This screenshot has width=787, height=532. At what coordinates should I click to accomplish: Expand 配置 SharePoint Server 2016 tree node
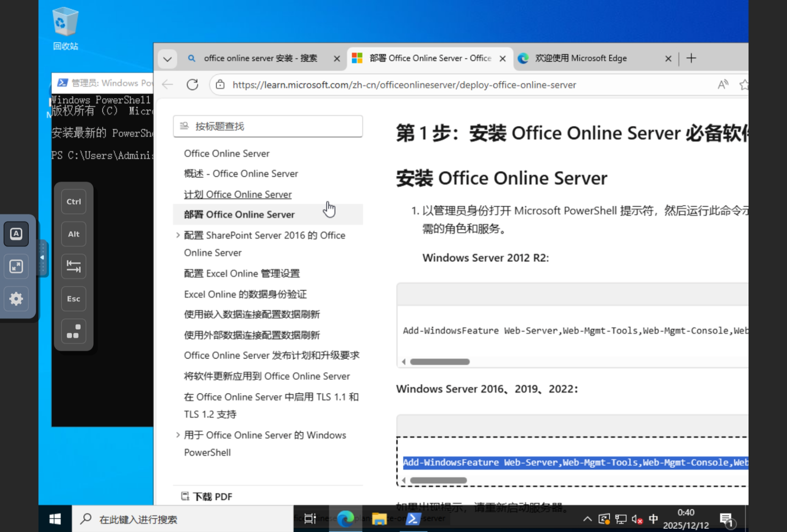click(x=178, y=235)
